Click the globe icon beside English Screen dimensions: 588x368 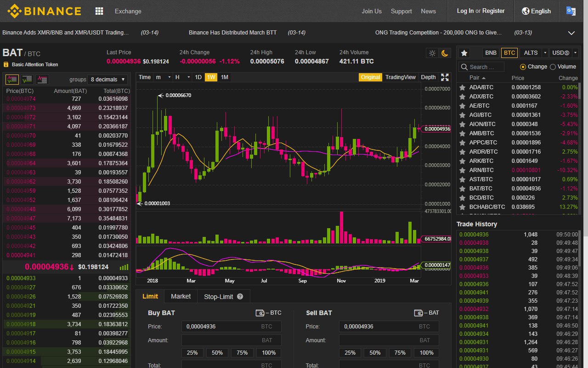(x=526, y=11)
